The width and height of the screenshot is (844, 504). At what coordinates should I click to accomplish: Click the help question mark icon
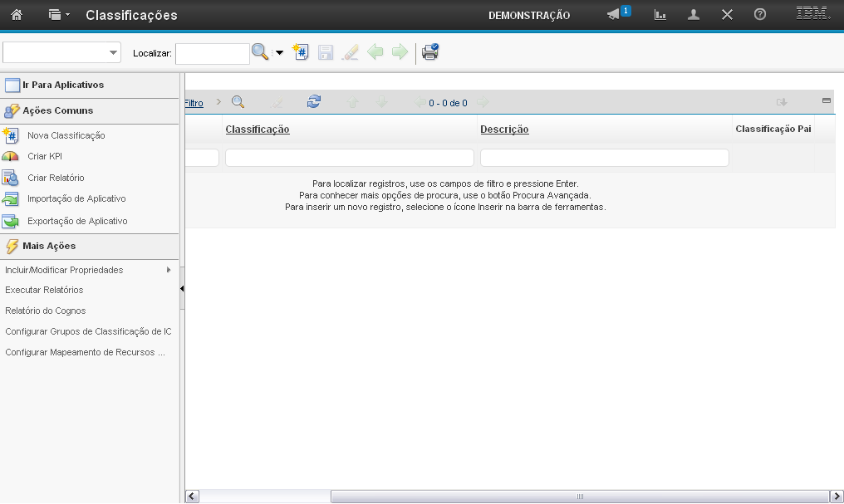759,15
